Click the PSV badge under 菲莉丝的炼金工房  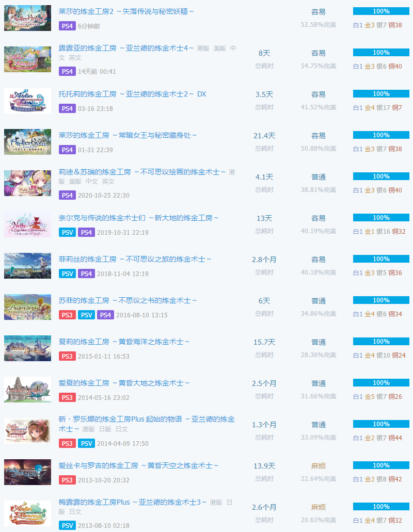pyautogui.click(x=67, y=274)
